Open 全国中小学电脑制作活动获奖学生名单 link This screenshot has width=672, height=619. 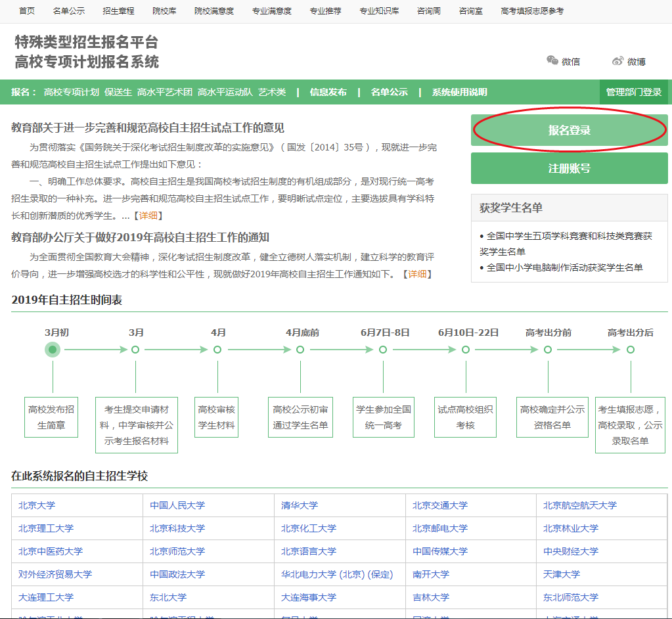coord(564,267)
